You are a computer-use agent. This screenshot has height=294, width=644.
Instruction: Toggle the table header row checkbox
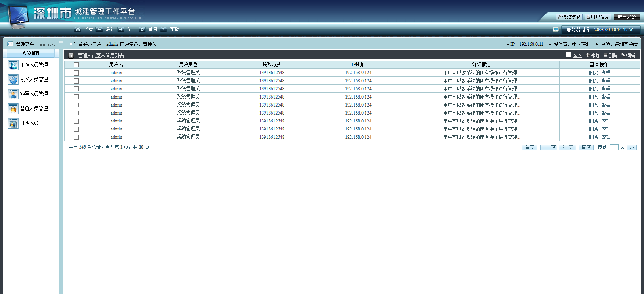[x=76, y=65]
